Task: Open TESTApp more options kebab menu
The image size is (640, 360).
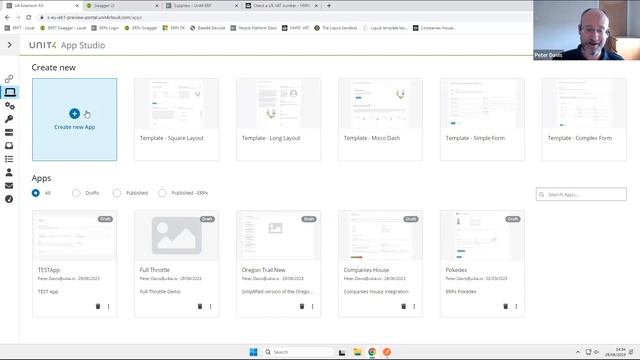Action: (x=109, y=306)
